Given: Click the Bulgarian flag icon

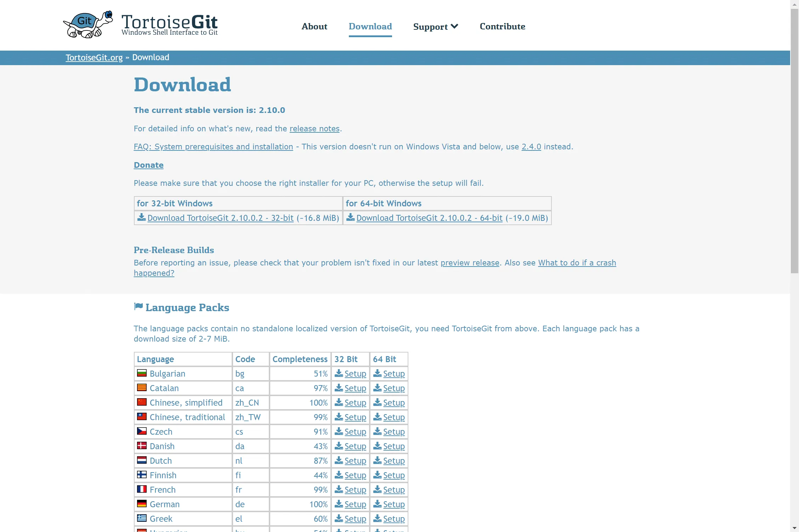Looking at the screenshot, I should coord(142,373).
